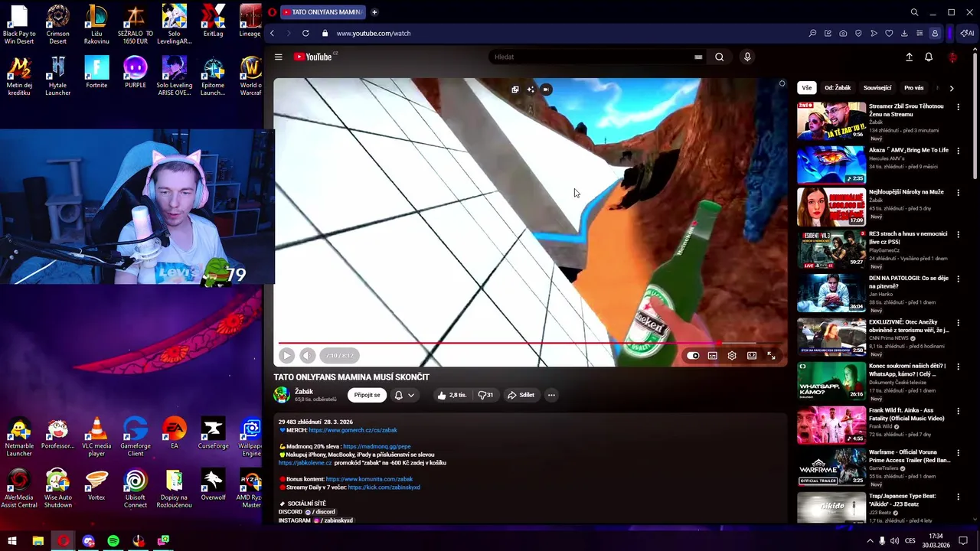The width and height of the screenshot is (980, 551).
Task: Switch player to theater mode
Action: (752, 355)
